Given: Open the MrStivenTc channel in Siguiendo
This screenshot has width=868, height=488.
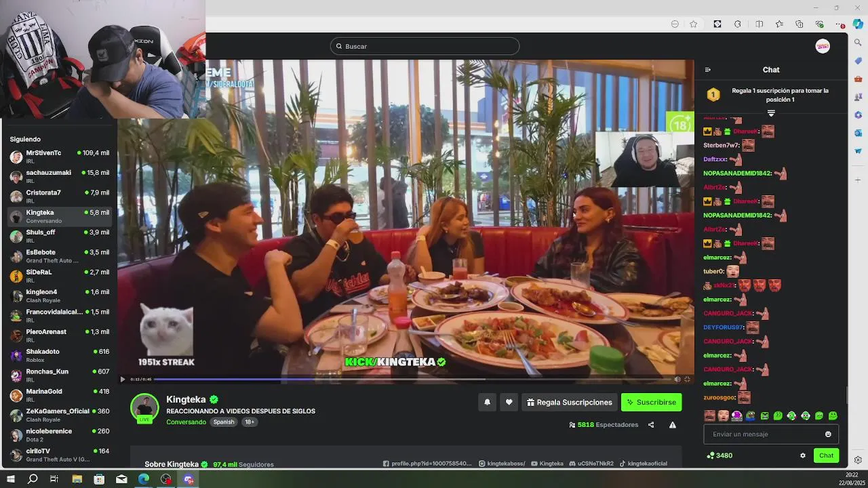Looking at the screenshot, I should pos(60,157).
